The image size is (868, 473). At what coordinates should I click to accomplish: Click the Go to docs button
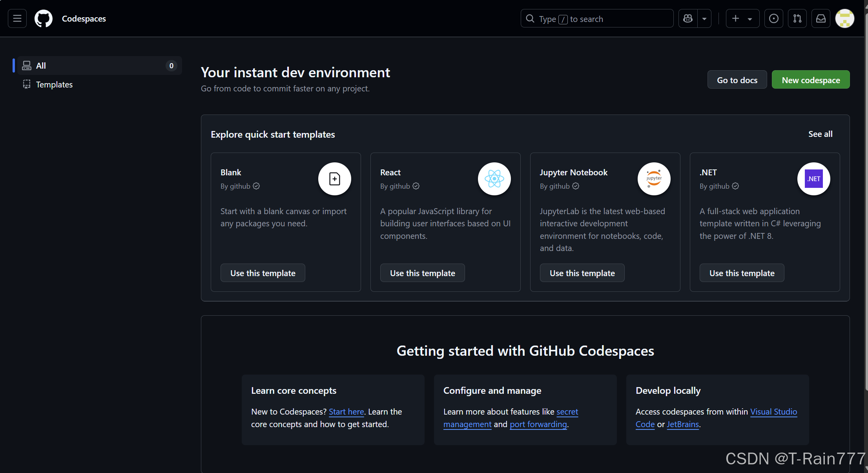737,80
